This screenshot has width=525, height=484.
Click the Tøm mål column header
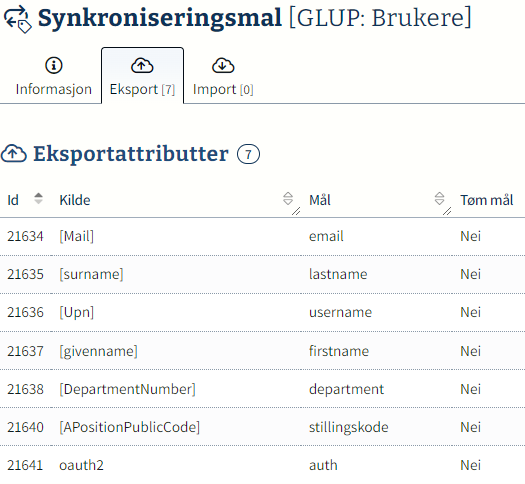pos(486,200)
